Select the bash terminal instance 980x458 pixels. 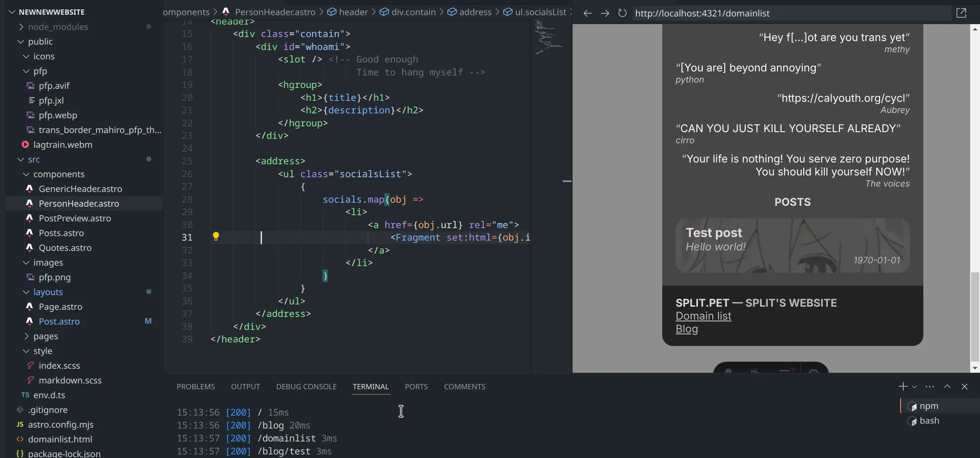pyautogui.click(x=940, y=421)
